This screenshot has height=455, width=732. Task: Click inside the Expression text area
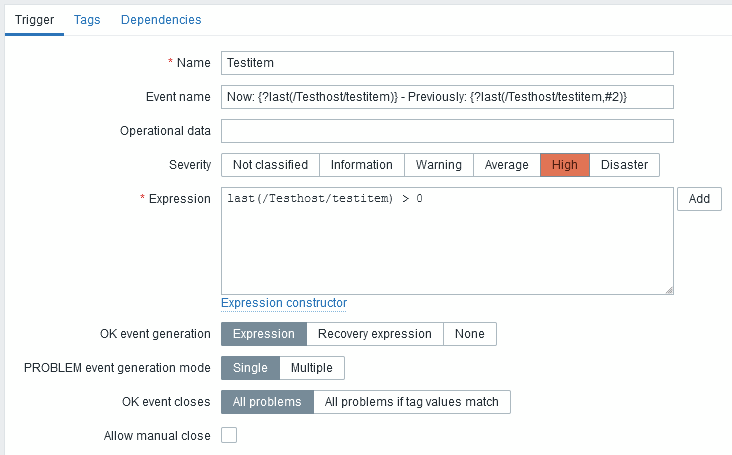447,245
